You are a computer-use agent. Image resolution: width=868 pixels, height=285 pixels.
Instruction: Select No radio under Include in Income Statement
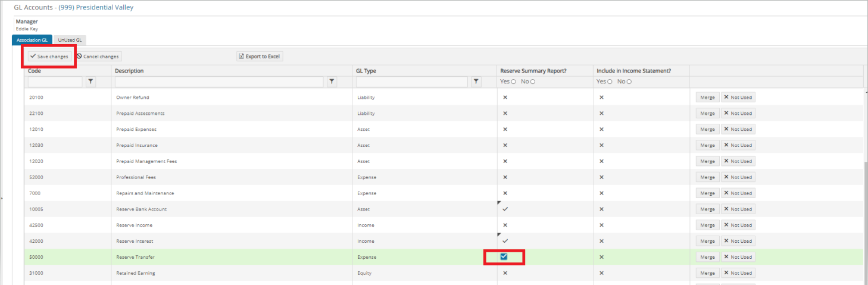(x=629, y=82)
